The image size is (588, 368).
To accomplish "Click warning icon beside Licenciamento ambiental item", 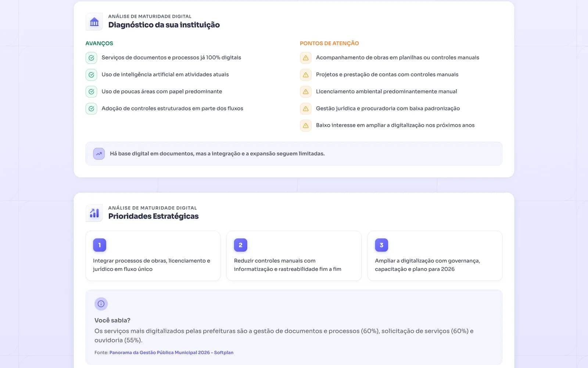I will pos(306,92).
